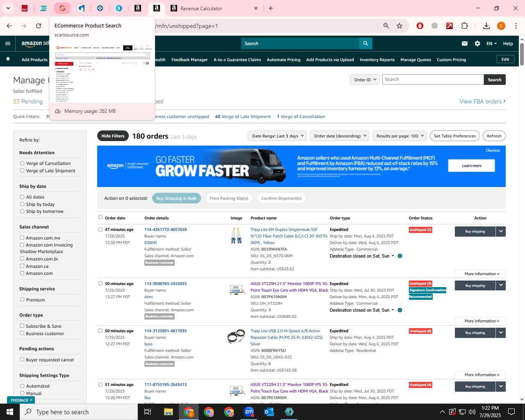Open View FBA orders link

tap(482, 101)
